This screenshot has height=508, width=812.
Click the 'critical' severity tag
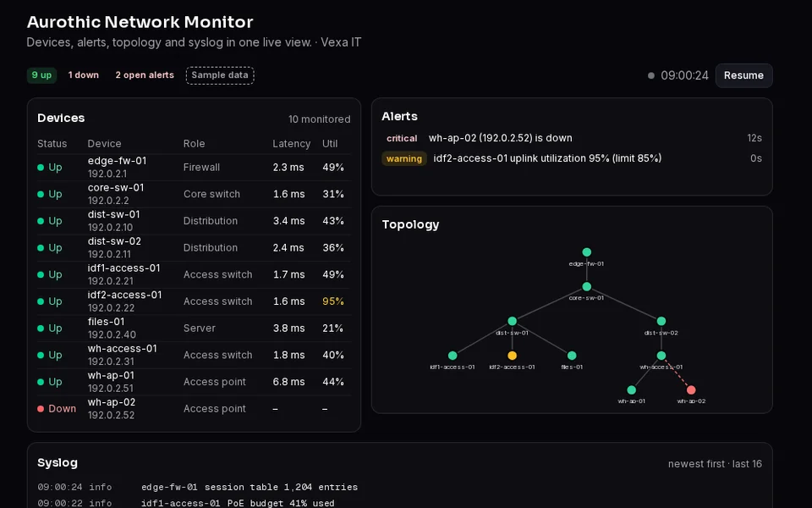[x=402, y=138]
